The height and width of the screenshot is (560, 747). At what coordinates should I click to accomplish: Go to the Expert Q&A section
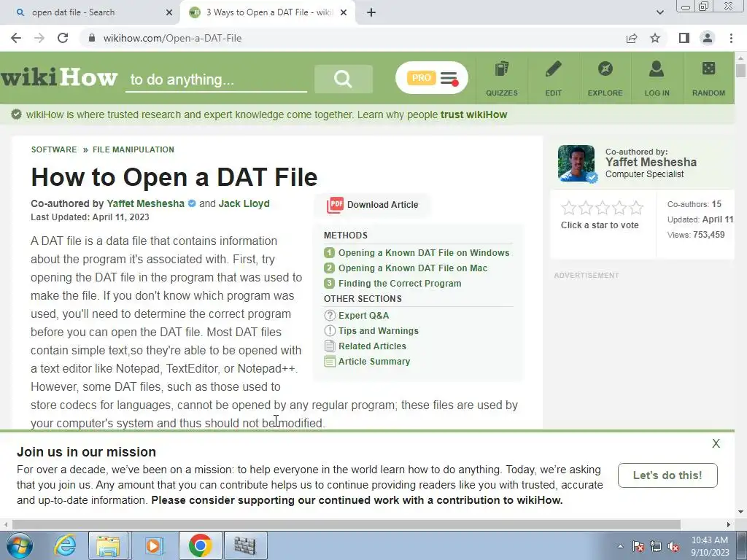pos(363,315)
